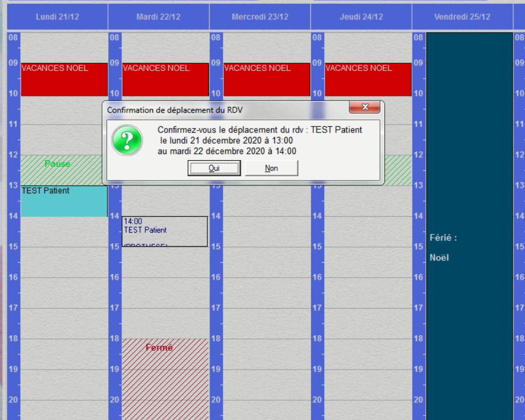Click the empty 18:00 slot on Thursday
This screenshot has height=420, width=525.
coord(368,354)
